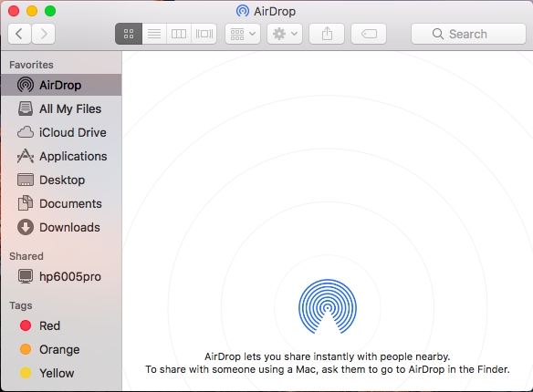Zoom window with the green button
The image size is (533, 392).
[x=50, y=11]
